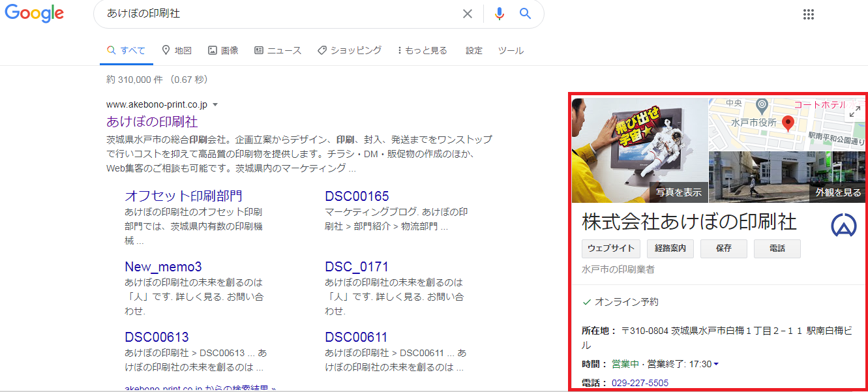Click the コートホテル label on the map
Screen dimensions: 868x392
tap(819, 105)
